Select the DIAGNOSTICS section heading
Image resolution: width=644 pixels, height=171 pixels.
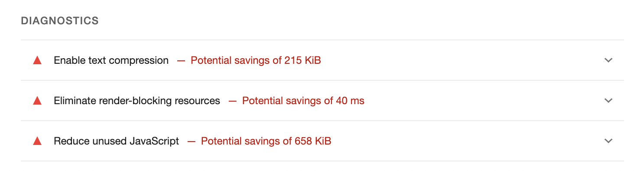click(60, 20)
